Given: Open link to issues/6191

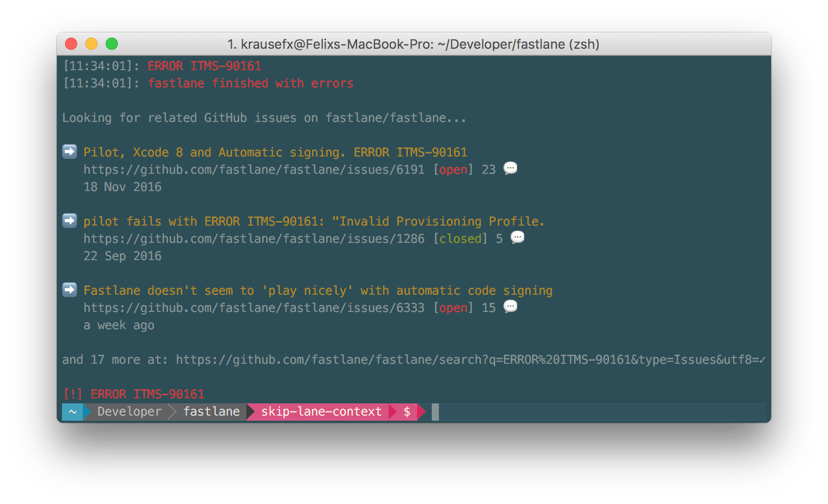Looking at the screenshot, I should pos(254,170).
